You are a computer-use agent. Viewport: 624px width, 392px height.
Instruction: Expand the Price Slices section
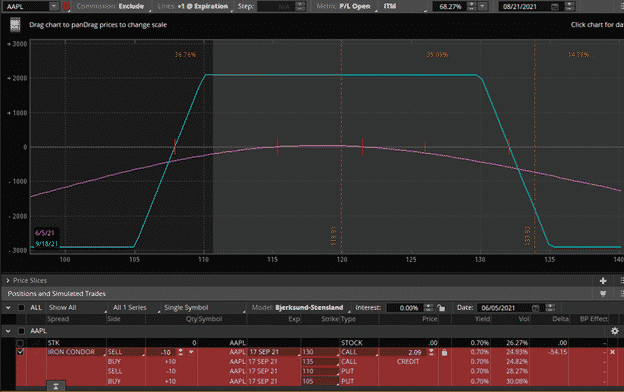pyautogui.click(x=8, y=281)
